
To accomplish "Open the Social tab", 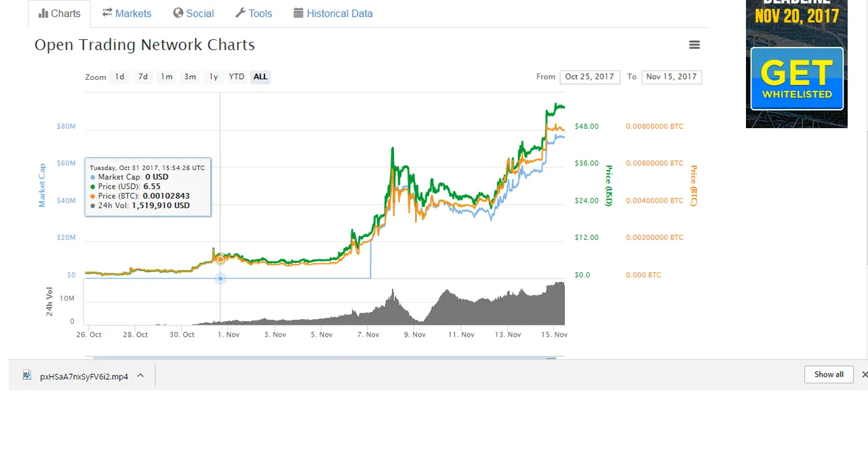I will (x=193, y=14).
